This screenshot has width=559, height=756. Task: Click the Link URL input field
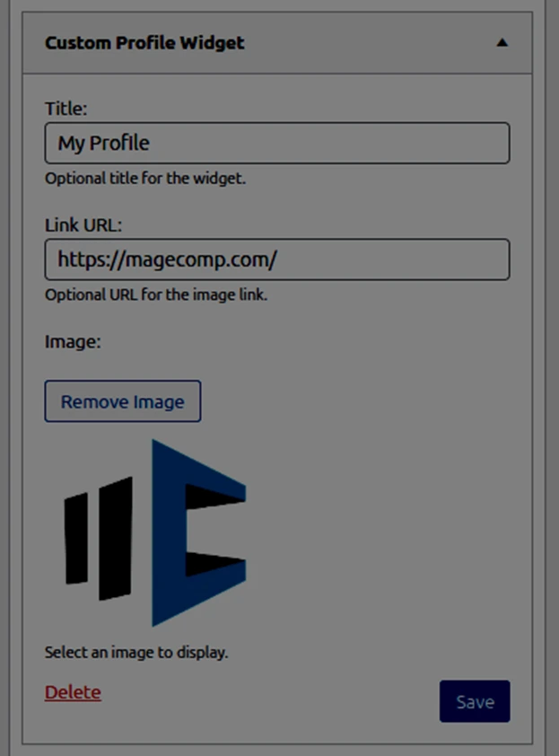276,259
